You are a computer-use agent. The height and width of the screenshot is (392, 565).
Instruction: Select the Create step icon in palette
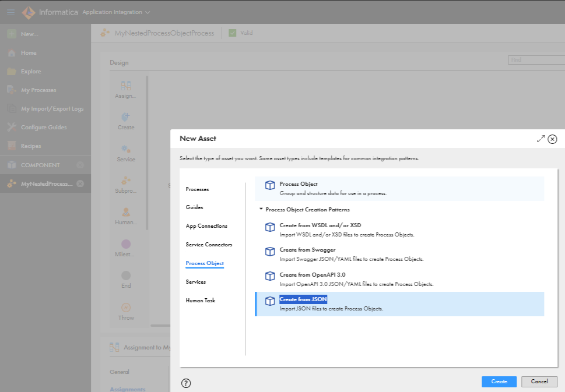click(x=126, y=117)
